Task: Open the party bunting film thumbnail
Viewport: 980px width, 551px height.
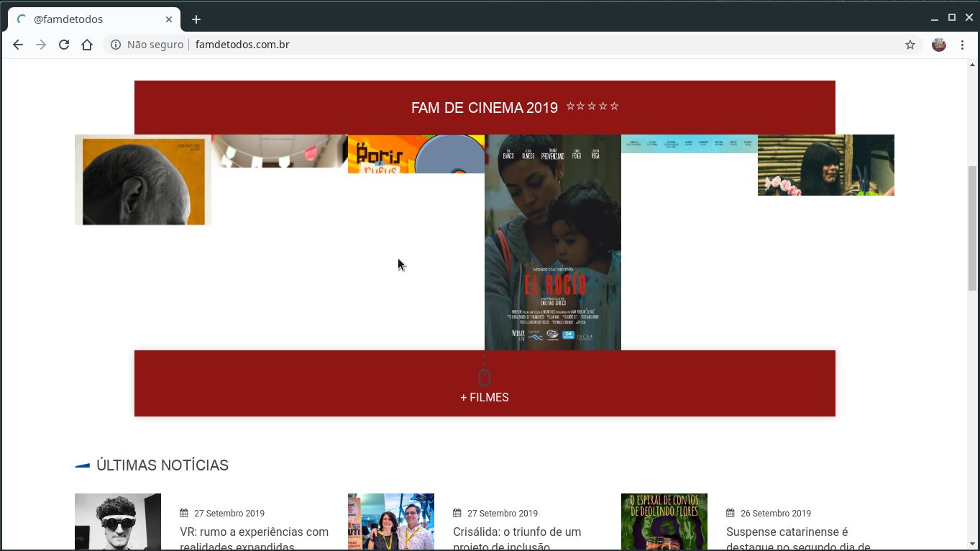Action: pos(280,151)
